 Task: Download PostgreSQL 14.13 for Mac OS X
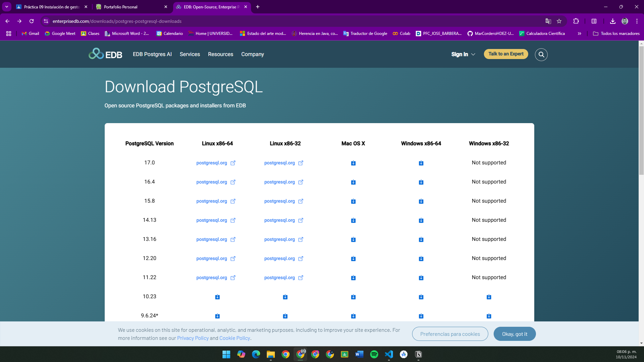pyautogui.click(x=353, y=220)
